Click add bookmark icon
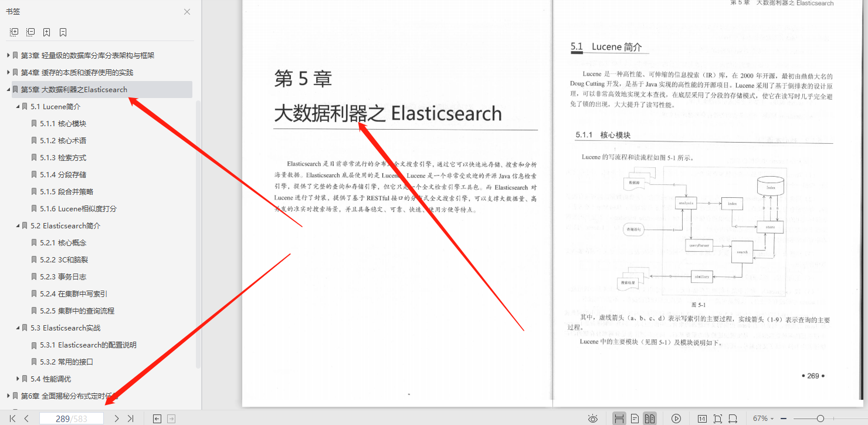This screenshot has height=425, width=868. pos(47,32)
